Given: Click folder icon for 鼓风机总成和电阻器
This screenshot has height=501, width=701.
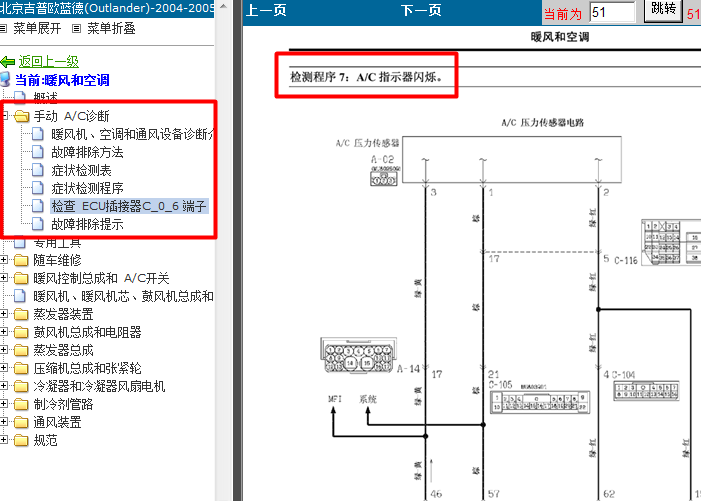Looking at the screenshot, I should [x=21, y=332].
